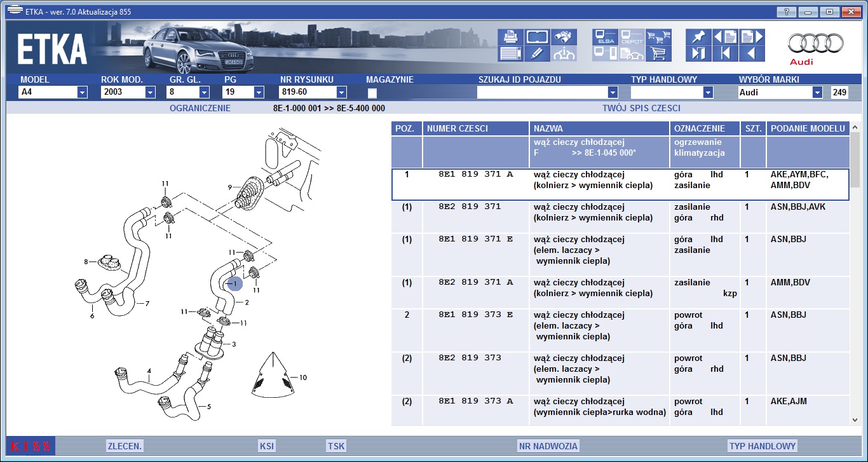Open vehicle info icon with letter i
Image resolution: width=868 pixels, height=462 pixels.
[564, 53]
